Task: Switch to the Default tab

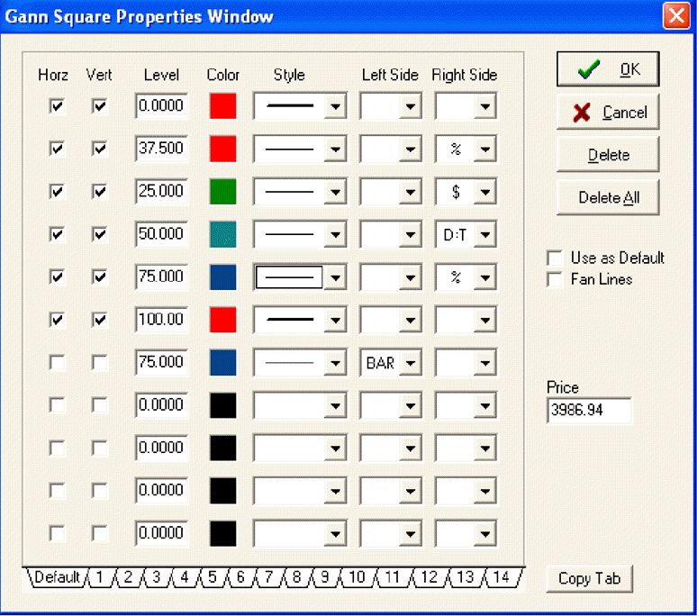Action: click(56, 577)
